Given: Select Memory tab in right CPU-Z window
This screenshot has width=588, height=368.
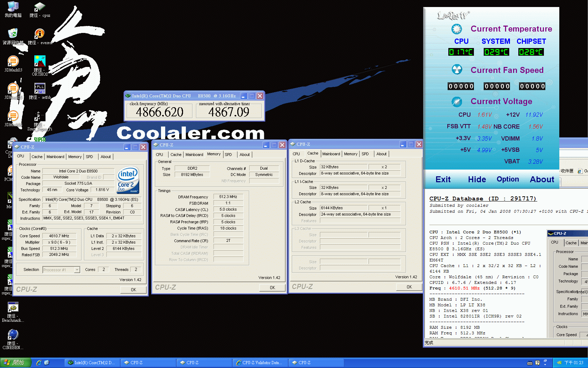Looking at the screenshot, I should pos(351,154).
